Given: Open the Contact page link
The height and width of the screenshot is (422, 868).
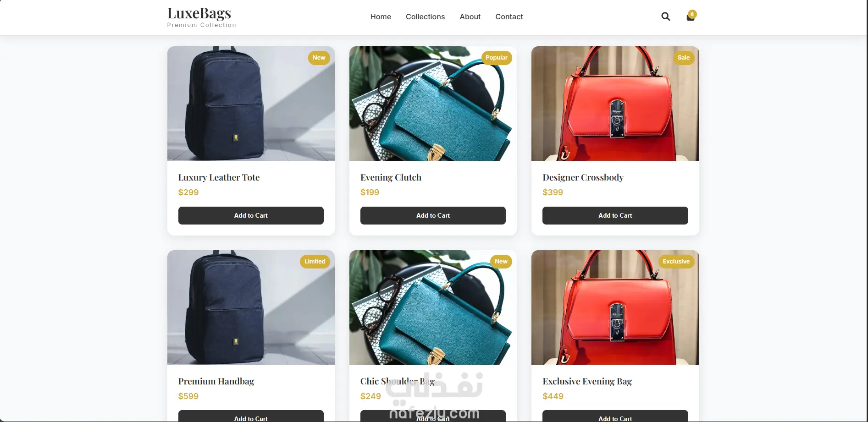Looking at the screenshot, I should pos(509,16).
